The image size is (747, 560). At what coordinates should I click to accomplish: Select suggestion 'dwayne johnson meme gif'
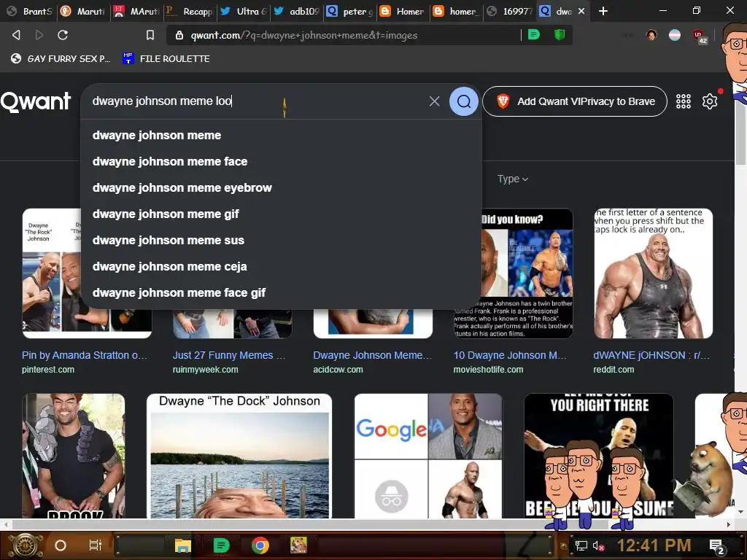(281, 214)
